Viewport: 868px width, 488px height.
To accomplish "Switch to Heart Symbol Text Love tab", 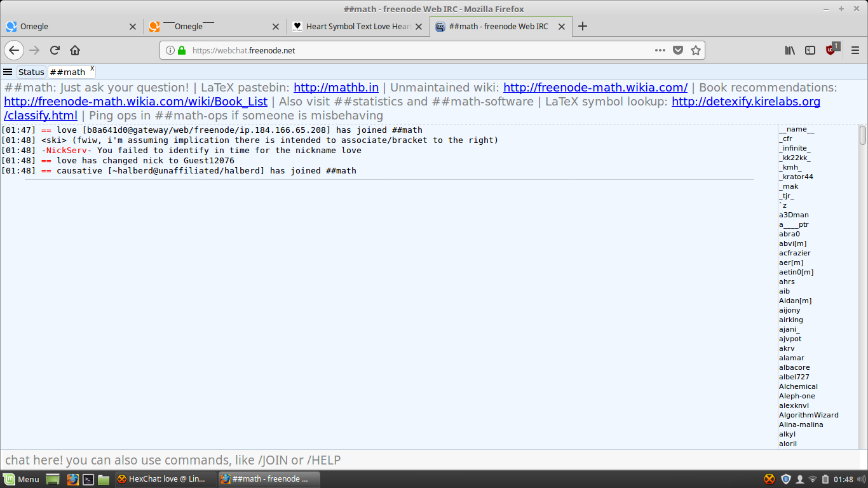I will [x=358, y=27].
